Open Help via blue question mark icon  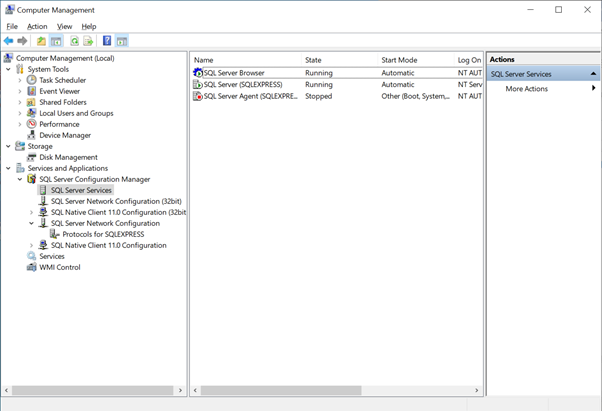point(107,41)
